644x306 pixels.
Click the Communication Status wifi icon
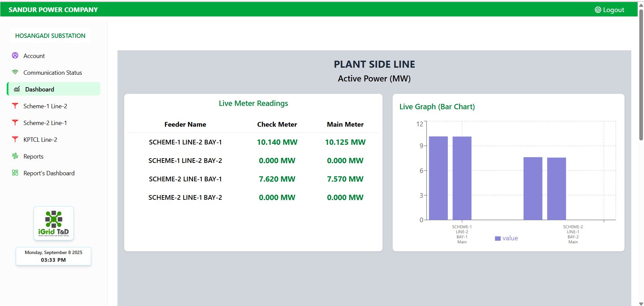point(15,72)
